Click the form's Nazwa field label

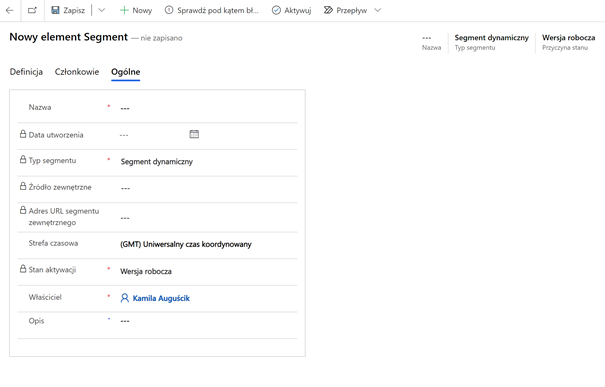40,107
